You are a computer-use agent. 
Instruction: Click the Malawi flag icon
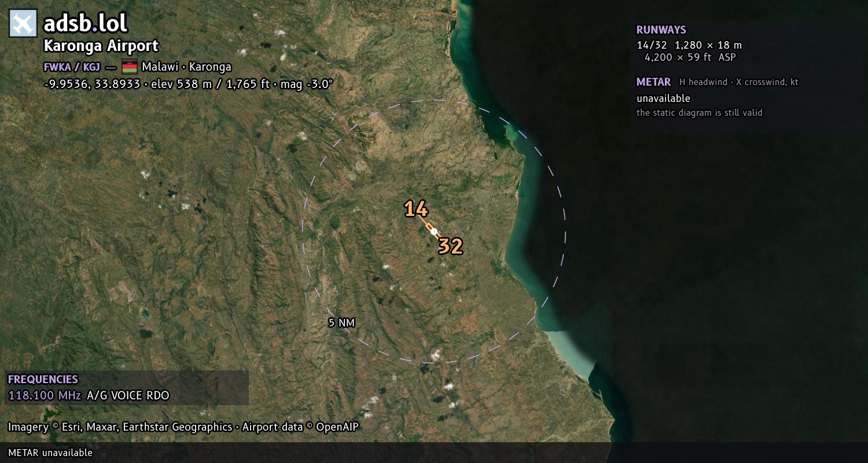pos(129,67)
